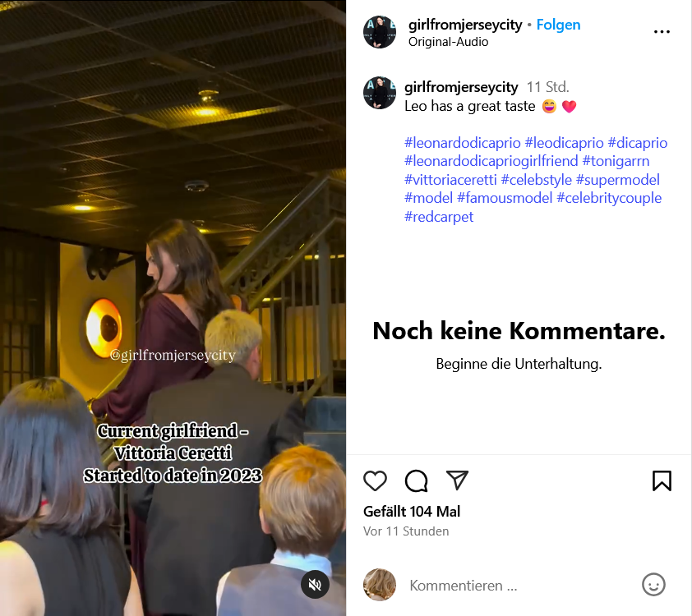
Task: Click the Kommentieren comment input field
Action: coord(521,585)
